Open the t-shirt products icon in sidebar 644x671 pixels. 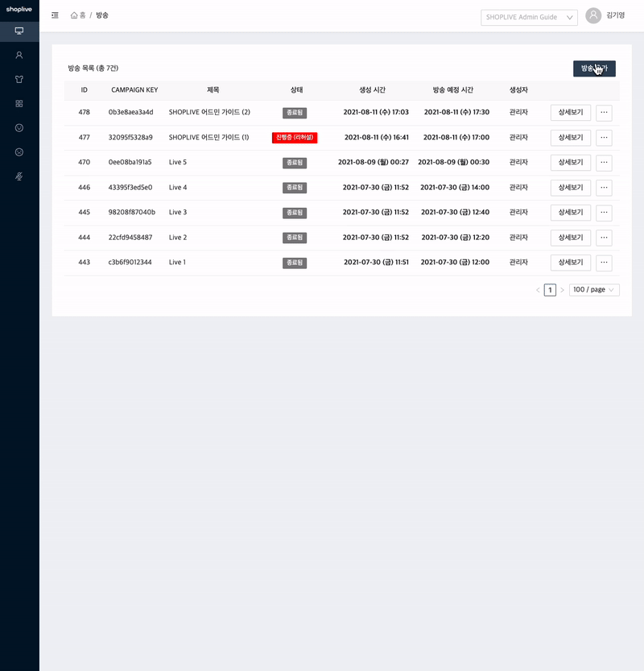19,80
